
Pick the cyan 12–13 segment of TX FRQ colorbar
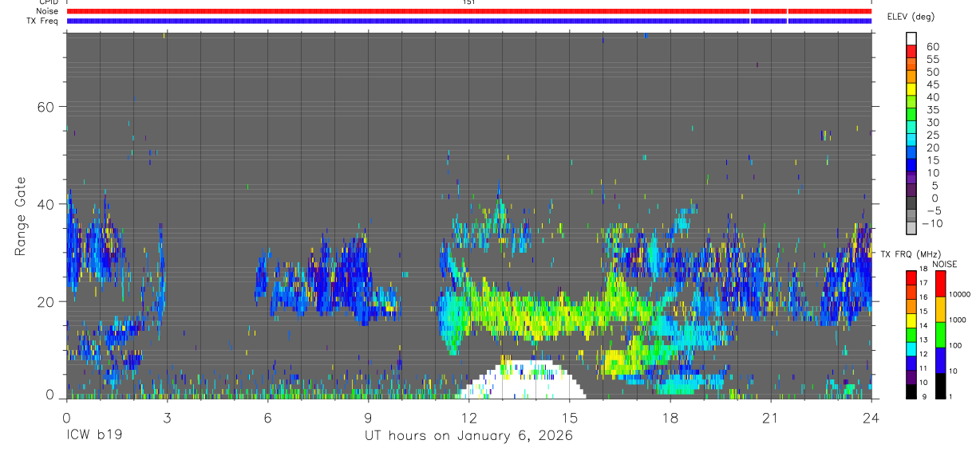911,348
